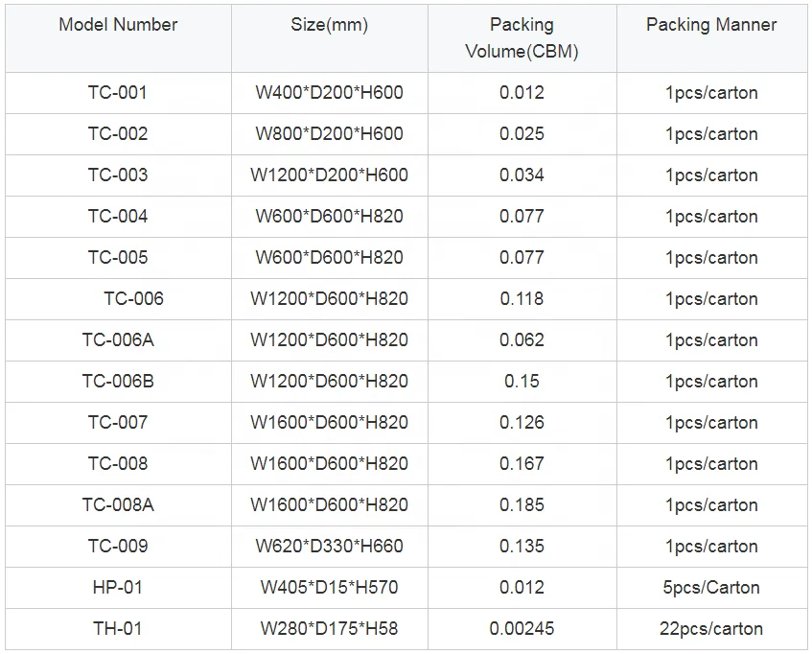Viewport: 812px width, 654px height.
Task: Click the 5pcs/Carton packing manner cell
Action: tap(711, 588)
